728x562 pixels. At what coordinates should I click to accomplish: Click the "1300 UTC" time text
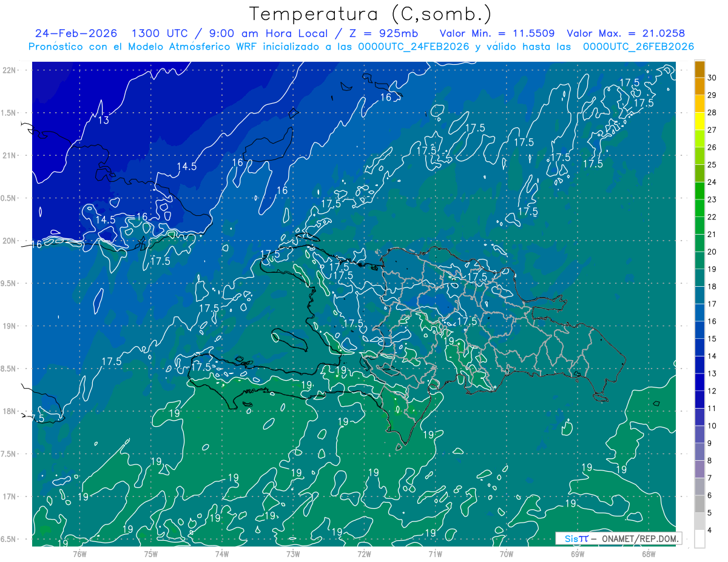point(160,33)
